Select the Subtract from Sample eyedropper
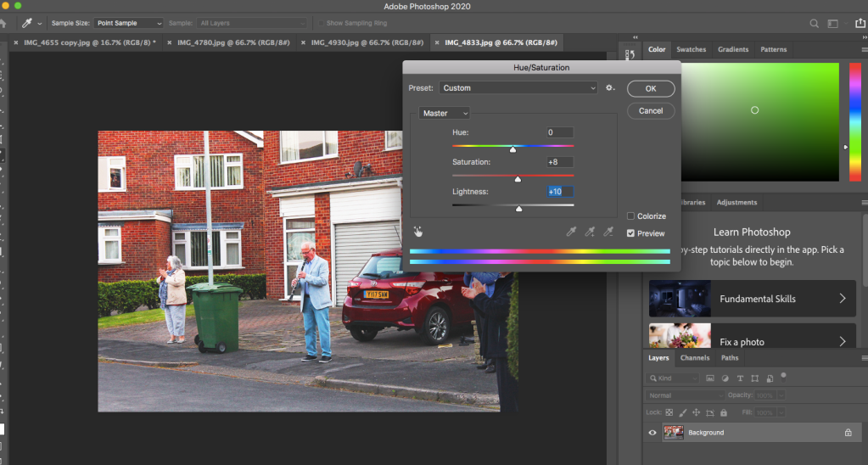 (608, 231)
